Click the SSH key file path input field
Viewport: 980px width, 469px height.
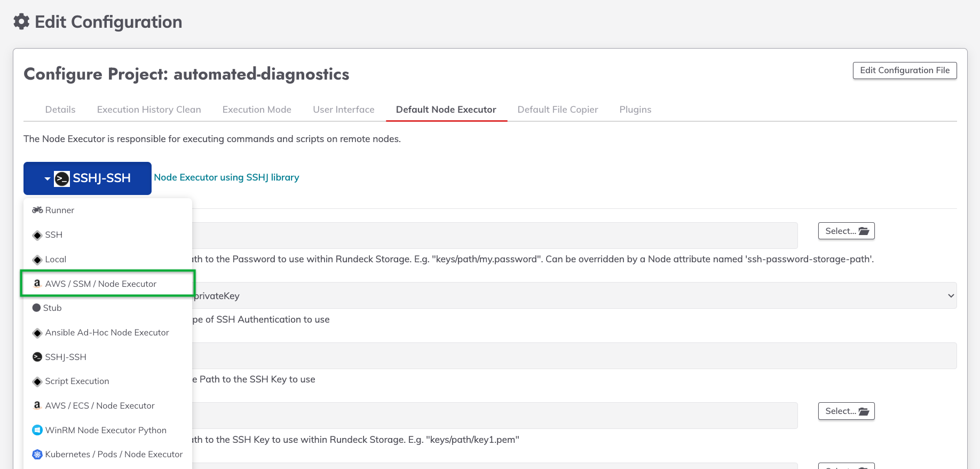(x=574, y=356)
